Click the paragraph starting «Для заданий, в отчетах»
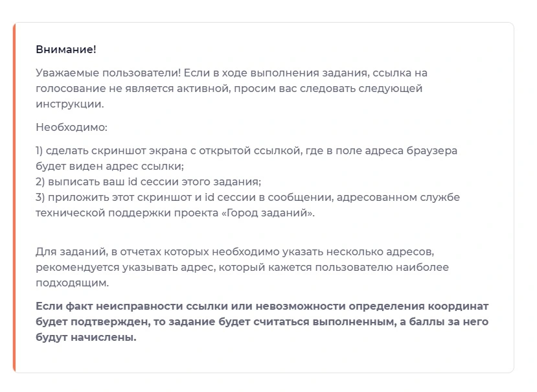Viewport: 537px width, 392px height. click(x=242, y=267)
